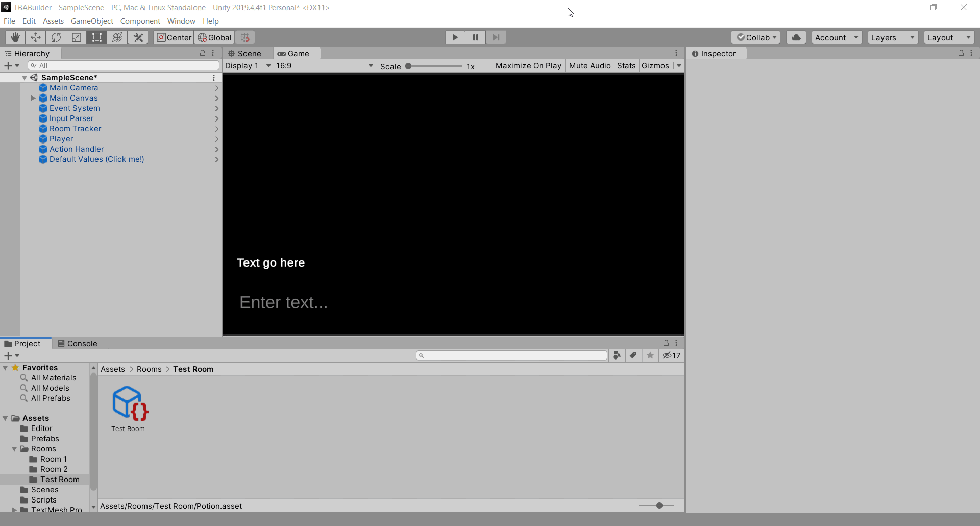Open the Account dropdown
Viewport: 980px width, 526px height.
point(837,37)
